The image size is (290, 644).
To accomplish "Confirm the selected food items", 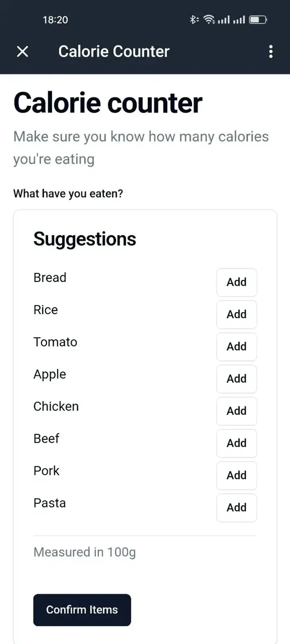I will point(82,610).
